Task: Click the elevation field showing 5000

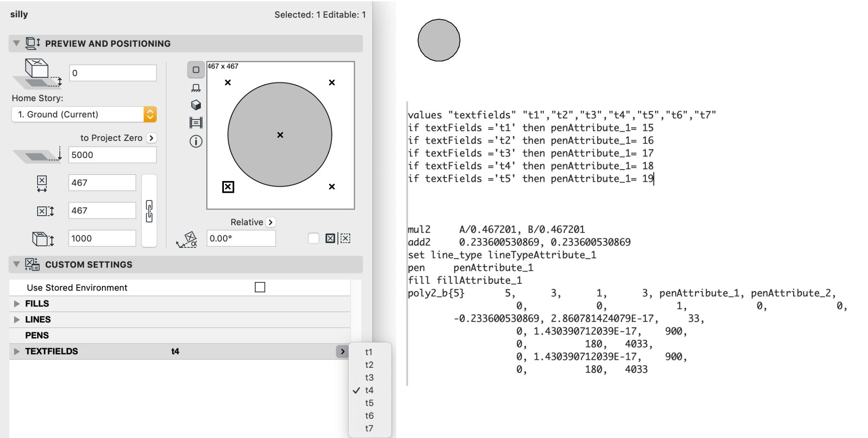Action: point(112,155)
